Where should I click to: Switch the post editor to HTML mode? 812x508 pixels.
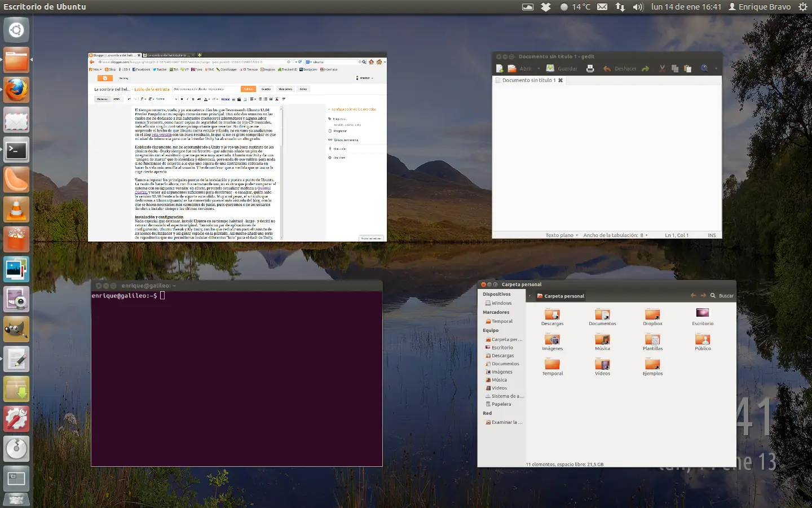(x=116, y=99)
